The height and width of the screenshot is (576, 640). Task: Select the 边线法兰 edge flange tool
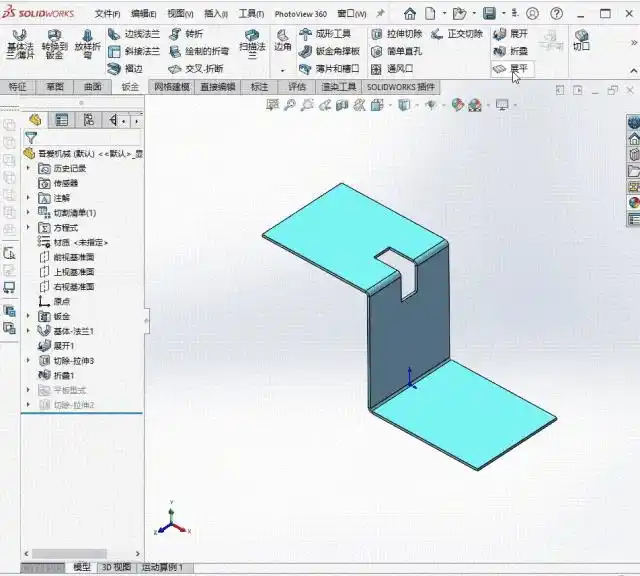point(134,34)
